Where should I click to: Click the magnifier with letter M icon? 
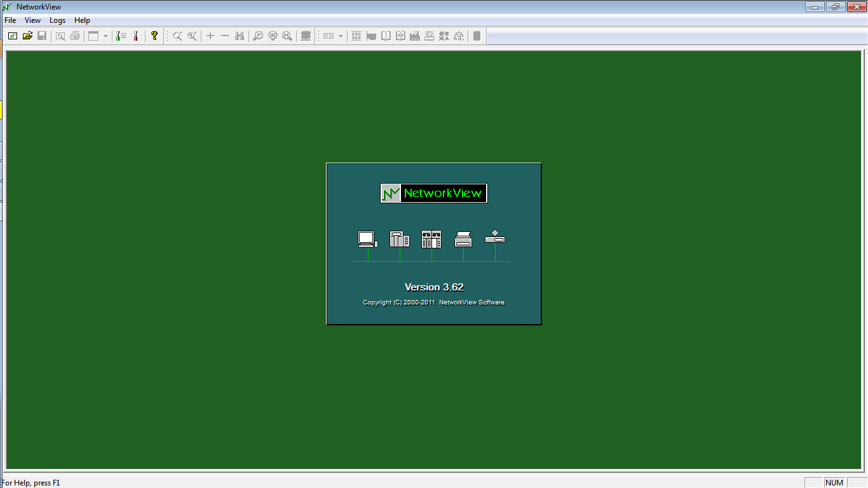(x=287, y=36)
